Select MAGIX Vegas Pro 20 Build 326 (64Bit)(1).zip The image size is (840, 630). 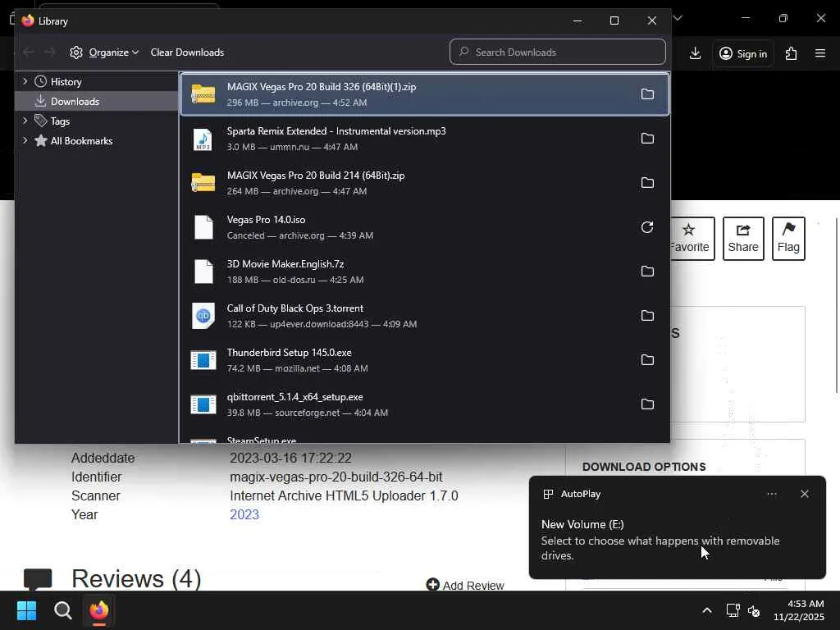425,94
